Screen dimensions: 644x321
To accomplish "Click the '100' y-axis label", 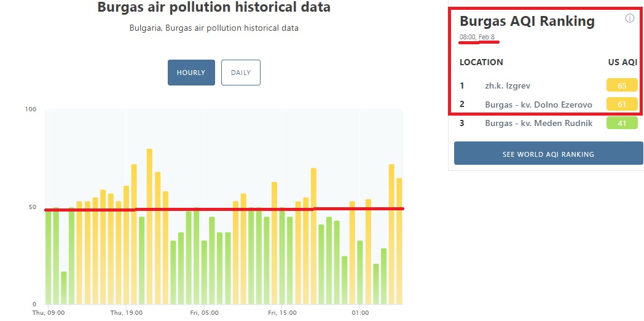I will (x=31, y=109).
